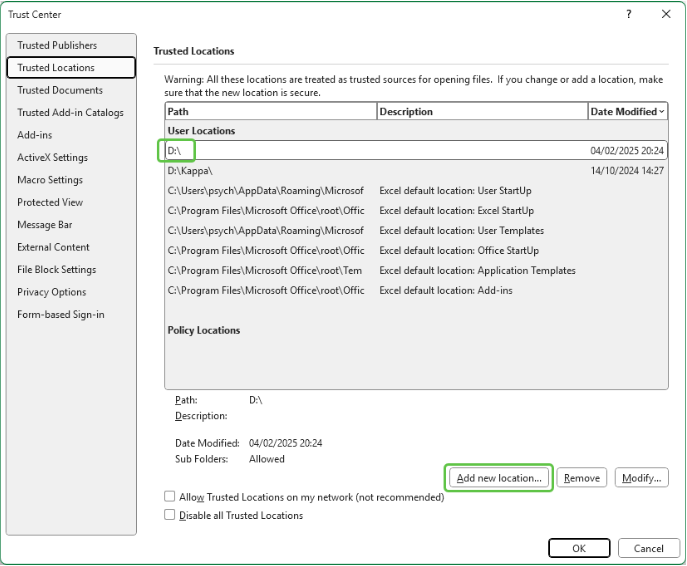Viewport: 687px width, 566px height.
Task: Go to Trusted Add-in Catalogs
Action: pyautogui.click(x=70, y=113)
